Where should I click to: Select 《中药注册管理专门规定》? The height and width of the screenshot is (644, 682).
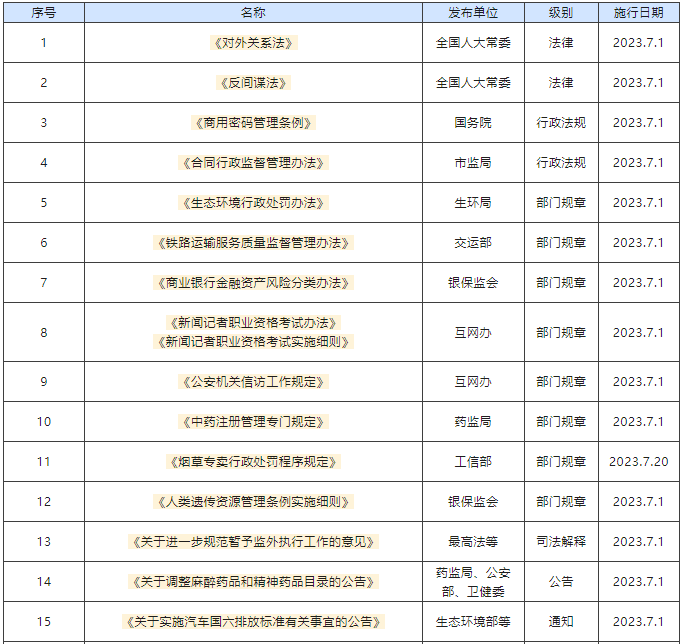click(254, 422)
